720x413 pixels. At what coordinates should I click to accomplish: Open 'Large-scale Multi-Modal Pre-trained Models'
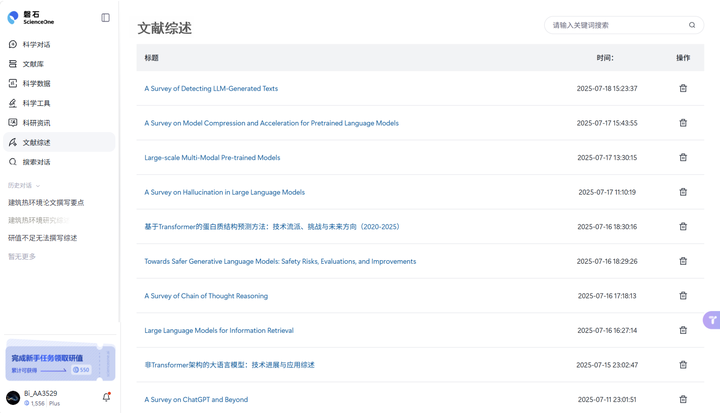point(212,158)
